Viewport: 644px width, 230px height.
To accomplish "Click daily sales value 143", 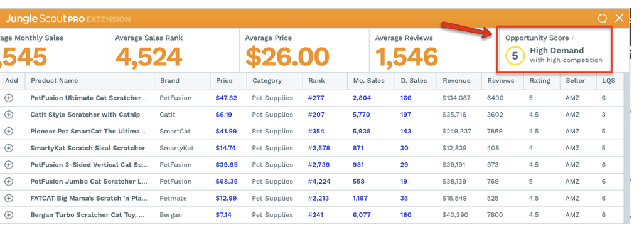I will [x=405, y=132].
